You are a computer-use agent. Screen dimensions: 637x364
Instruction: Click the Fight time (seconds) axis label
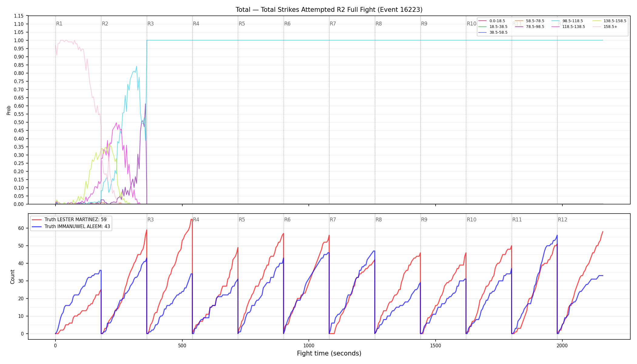coord(329,353)
